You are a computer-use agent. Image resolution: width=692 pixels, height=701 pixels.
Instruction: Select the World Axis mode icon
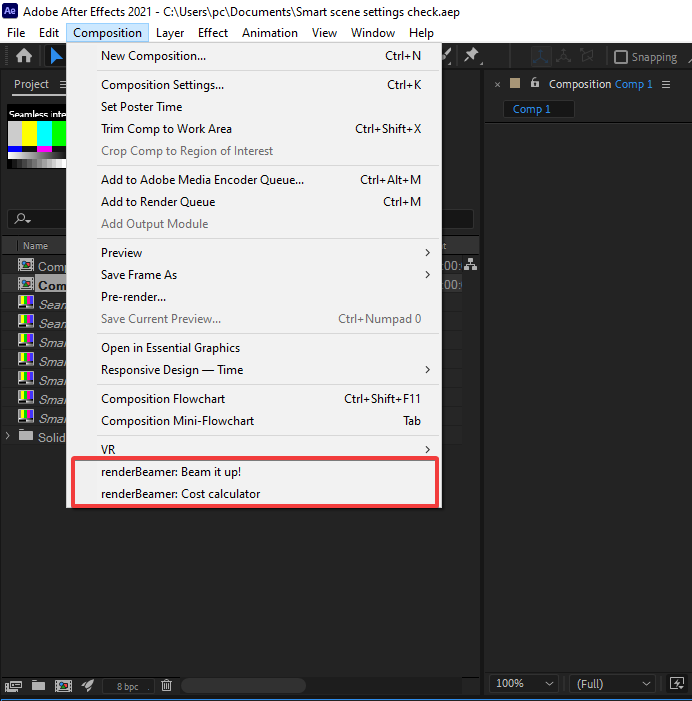tap(564, 56)
